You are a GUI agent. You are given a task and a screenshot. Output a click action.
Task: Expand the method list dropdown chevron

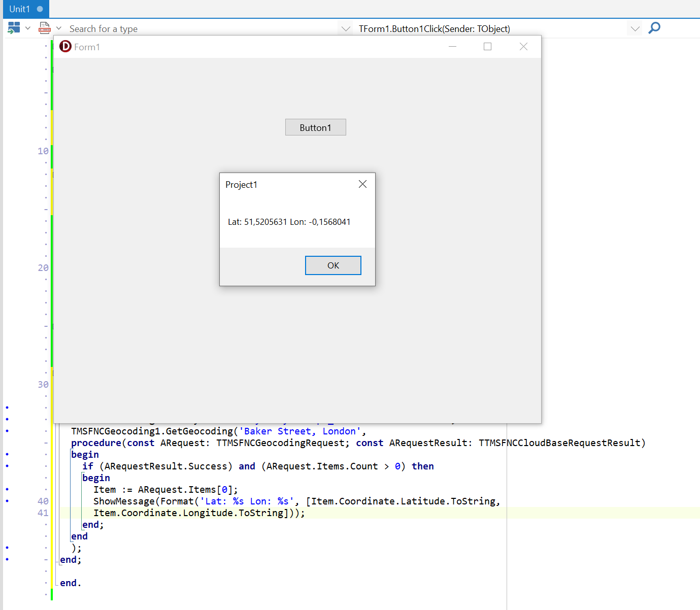click(x=635, y=29)
